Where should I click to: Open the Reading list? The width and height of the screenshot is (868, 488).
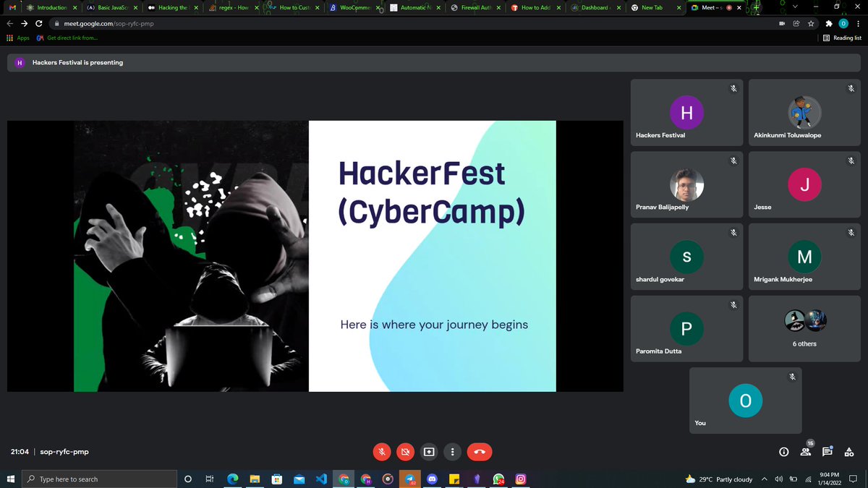[843, 38]
